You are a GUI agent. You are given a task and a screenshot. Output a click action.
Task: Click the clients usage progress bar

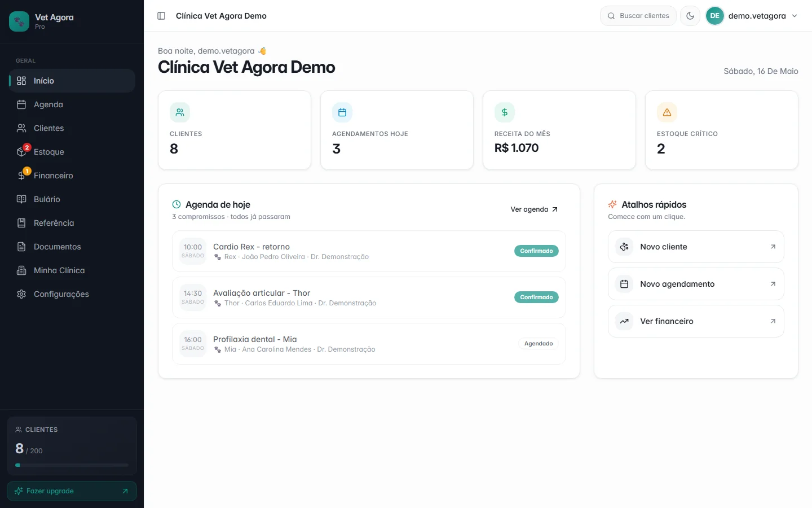pyautogui.click(x=72, y=465)
